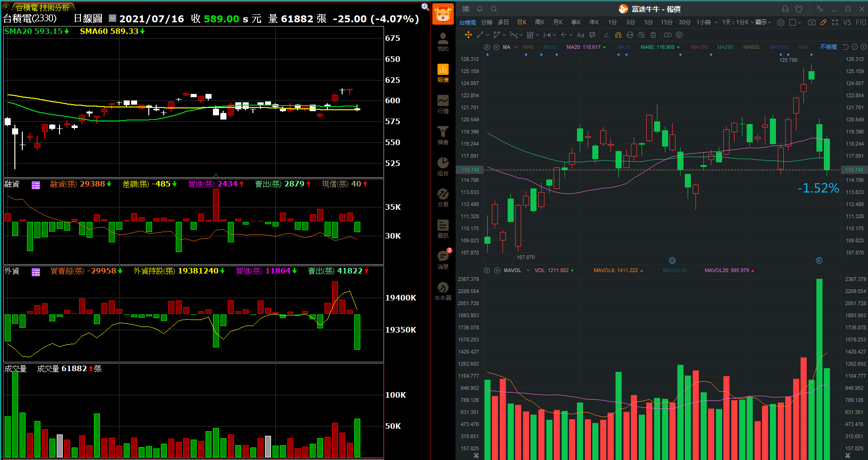Toggle the 外資 purple list icon
The width and height of the screenshot is (868, 460).
click(x=36, y=272)
